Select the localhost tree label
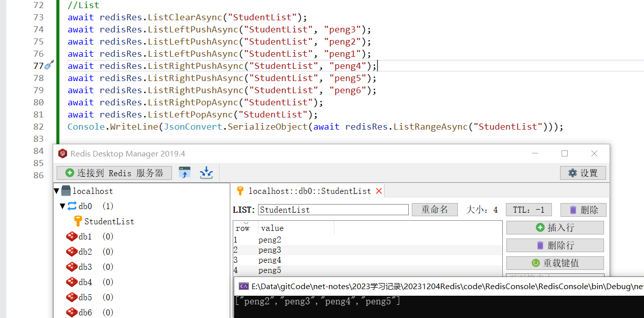The image size is (644, 318). tap(93, 191)
